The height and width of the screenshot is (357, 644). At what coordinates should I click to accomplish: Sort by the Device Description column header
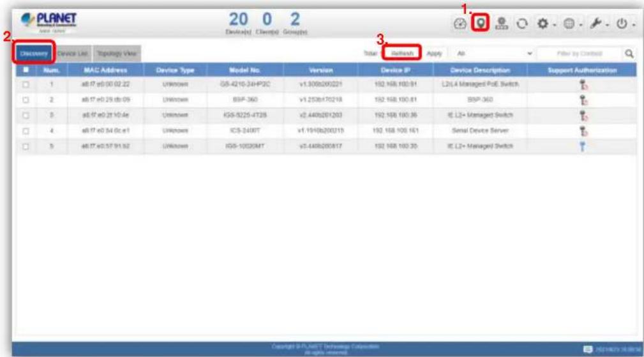pyautogui.click(x=480, y=70)
